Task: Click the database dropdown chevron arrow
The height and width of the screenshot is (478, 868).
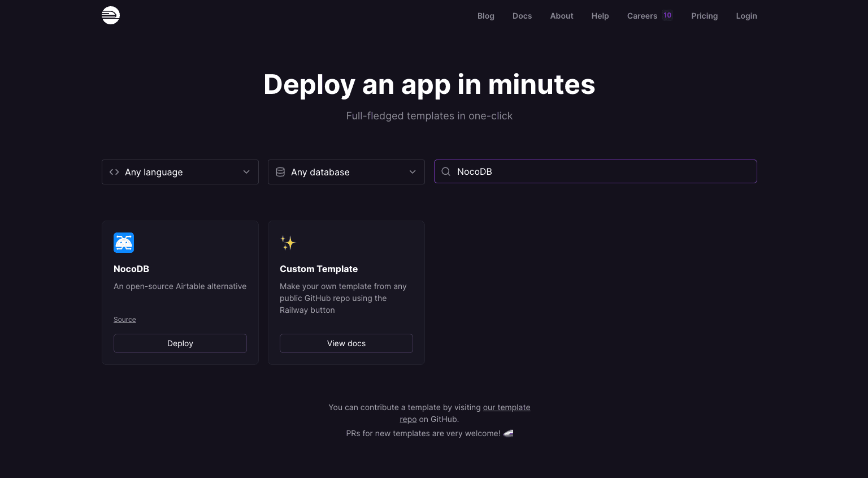Action: pos(413,172)
